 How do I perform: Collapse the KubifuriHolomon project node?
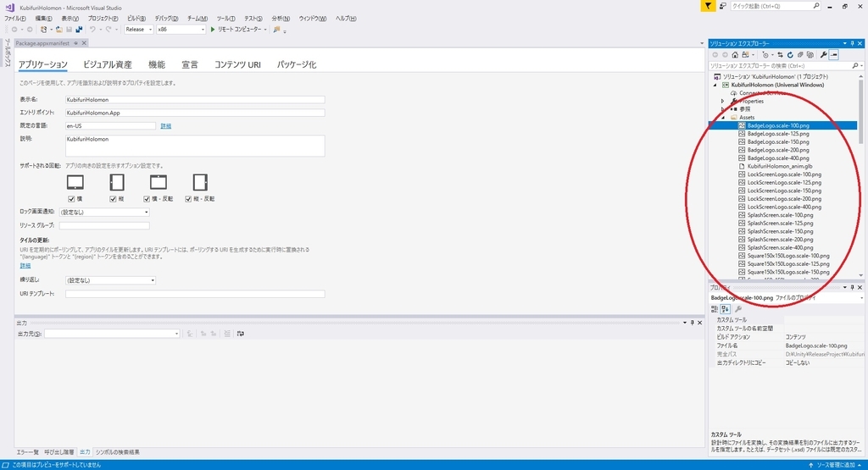point(715,86)
